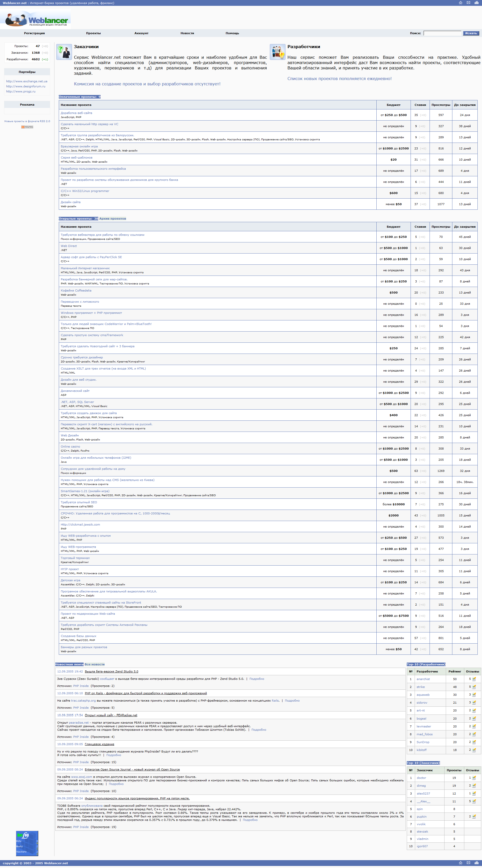
Task: Open the reviews icon for customer dimeg
Action: tap(474, 785)
